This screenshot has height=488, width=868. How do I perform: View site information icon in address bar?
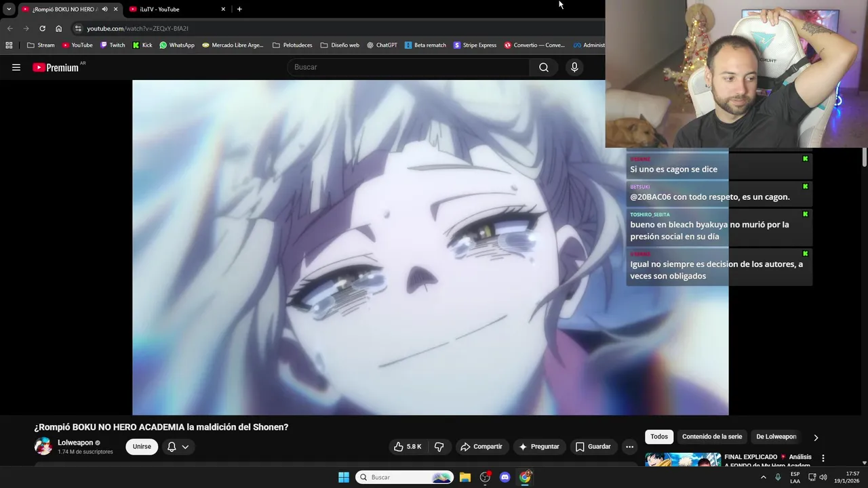point(78,28)
